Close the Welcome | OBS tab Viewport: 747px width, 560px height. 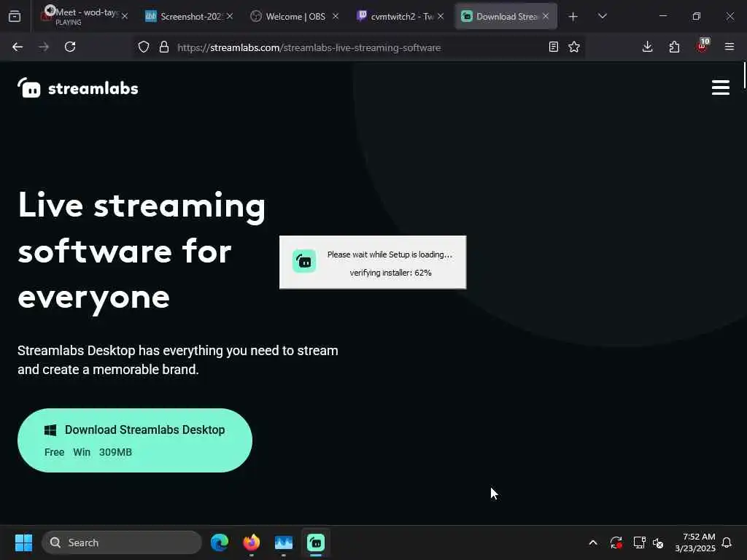click(x=336, y=16)
